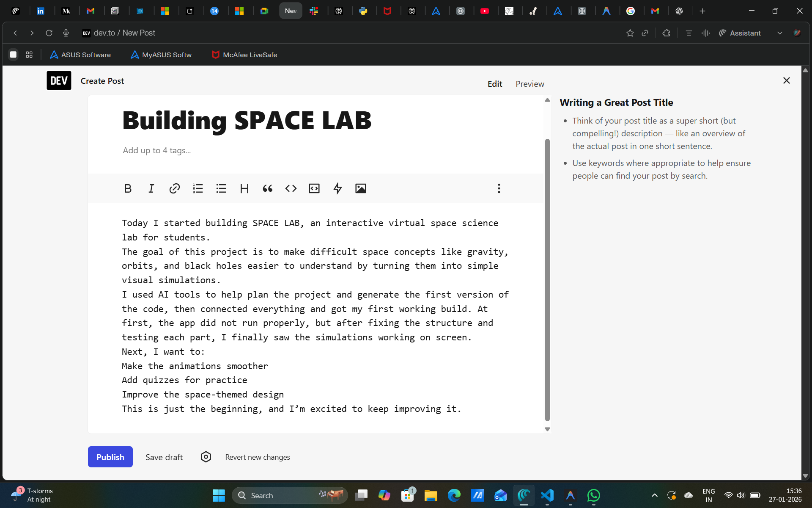The image size is (812, 508).
Task: Click the embed lightning bolt icon
Action: (x=337, y=188)
